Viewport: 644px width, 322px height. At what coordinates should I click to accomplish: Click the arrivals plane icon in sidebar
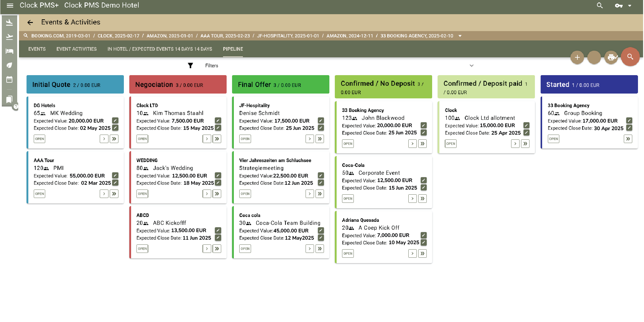click(x=9, y=22)
